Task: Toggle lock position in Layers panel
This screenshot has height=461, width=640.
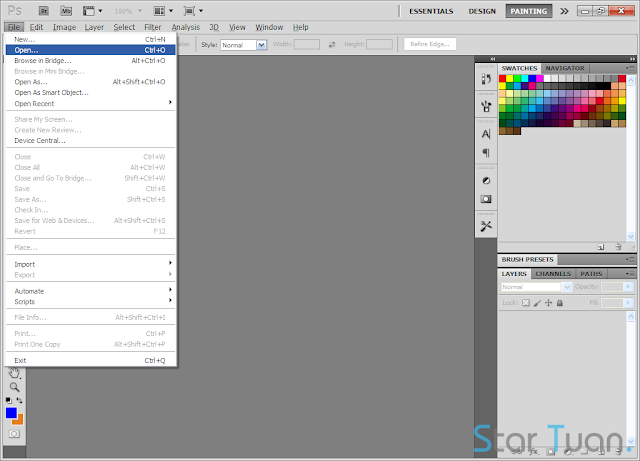Action: click(x=549, y=303)
